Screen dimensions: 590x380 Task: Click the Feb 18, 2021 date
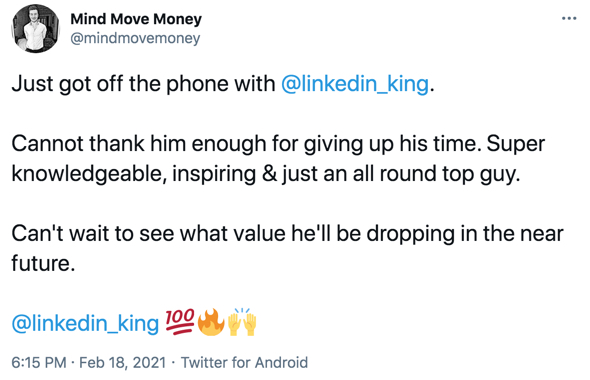(123, 362)
